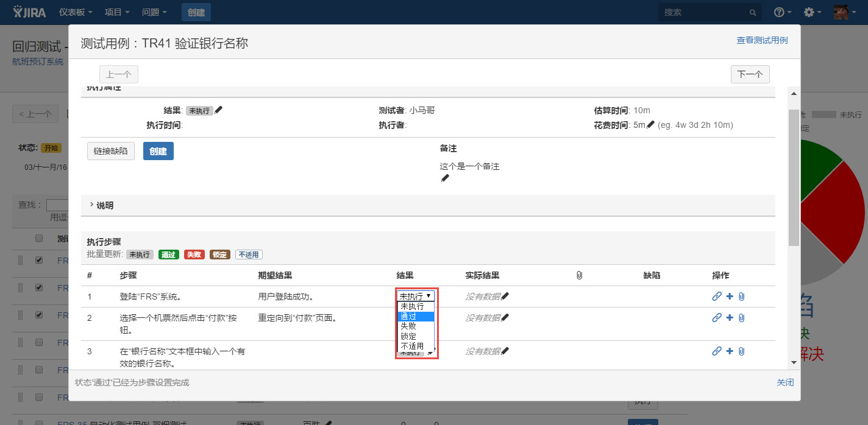Open the 仪表板 dropdown menu
Viewport: 868px width, 425px height.
tap(76, 12)
